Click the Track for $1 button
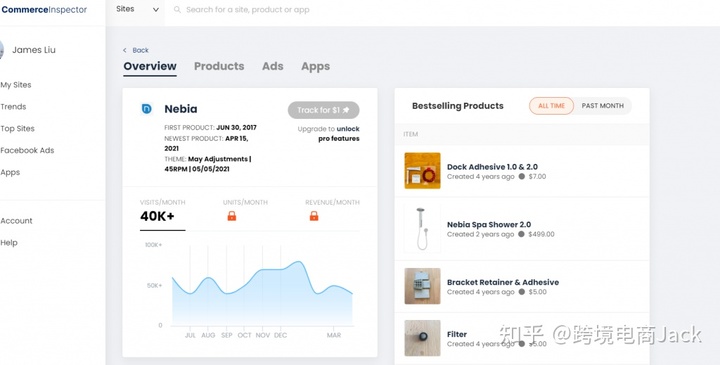 pos(324,110)
